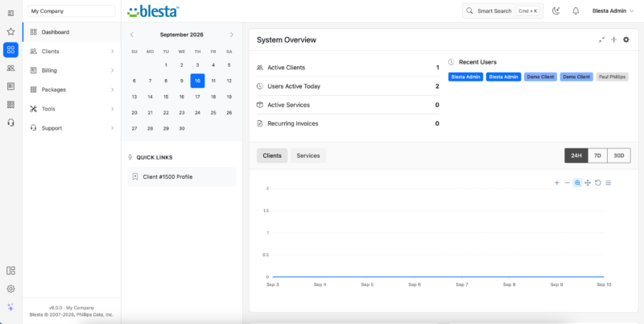Expand the Packages menu
The width and height of the screenshot is (644, 324).
tap(72, 89)
